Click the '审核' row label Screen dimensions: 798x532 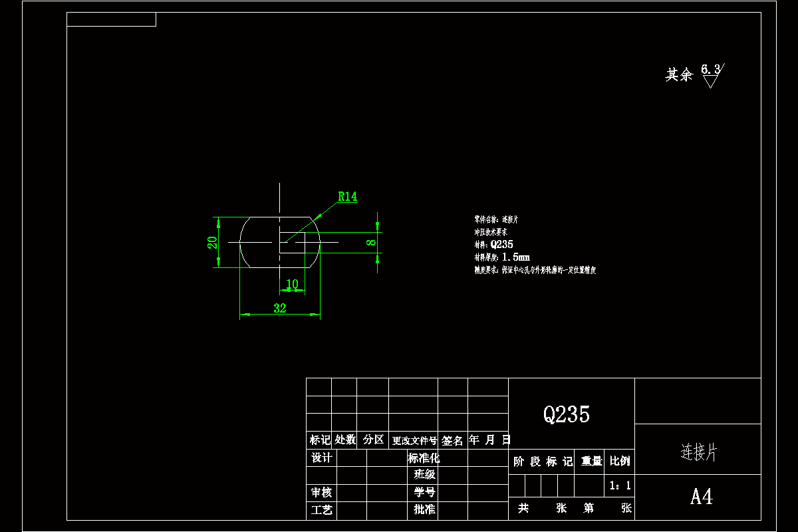[x=322, y=492]
